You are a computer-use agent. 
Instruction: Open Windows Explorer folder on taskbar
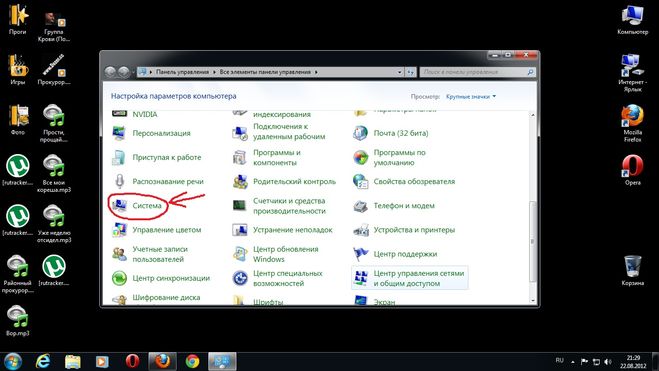pyautogui.click(x=73, y=361)
